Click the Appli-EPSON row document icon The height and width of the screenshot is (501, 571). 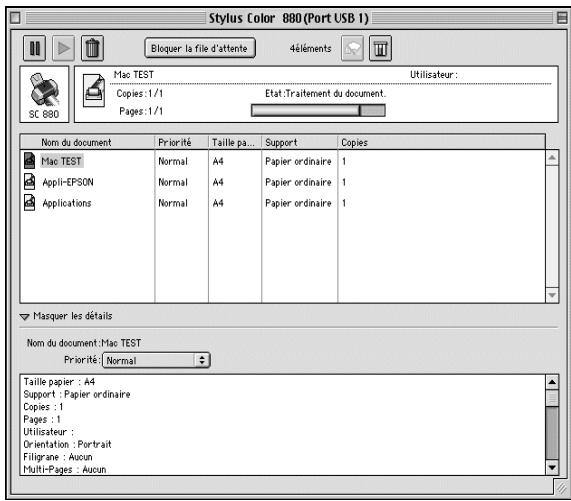click(29, 181)
